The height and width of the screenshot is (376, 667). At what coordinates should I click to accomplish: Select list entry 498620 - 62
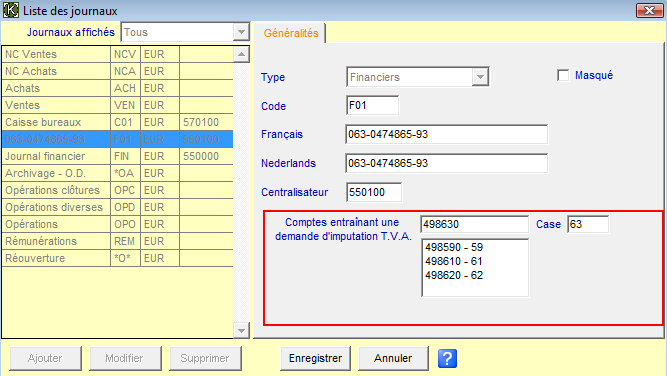click(x=454, y=275)
